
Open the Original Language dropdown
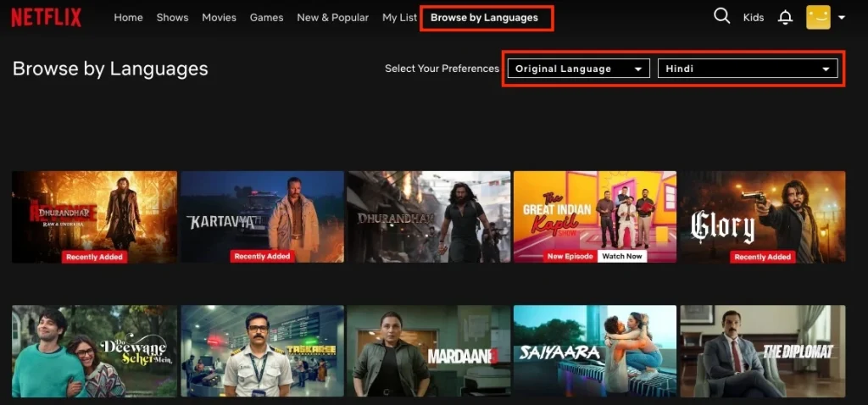[578, 69]
